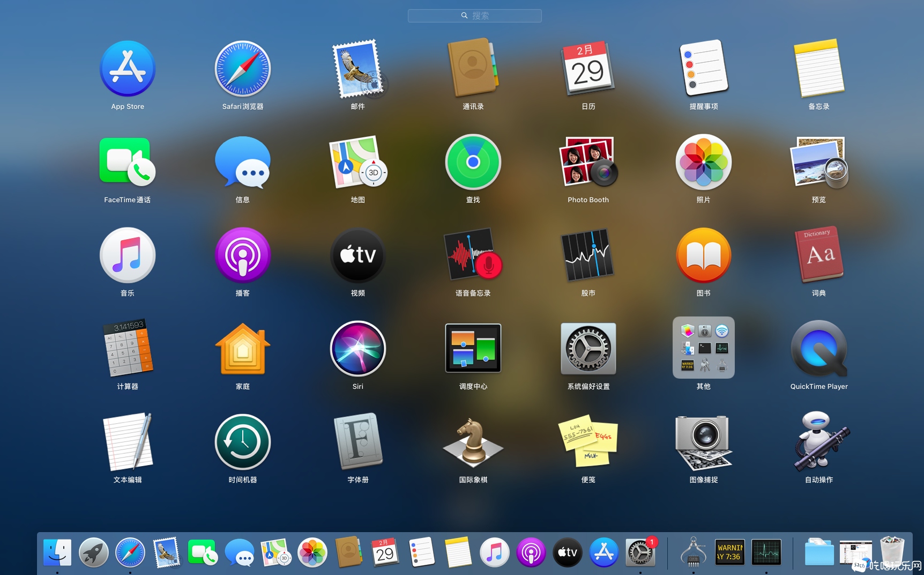Open the 邮件 app in Launchpad
This screenshot has height=575, width=924.
click(x=358, y=69)
